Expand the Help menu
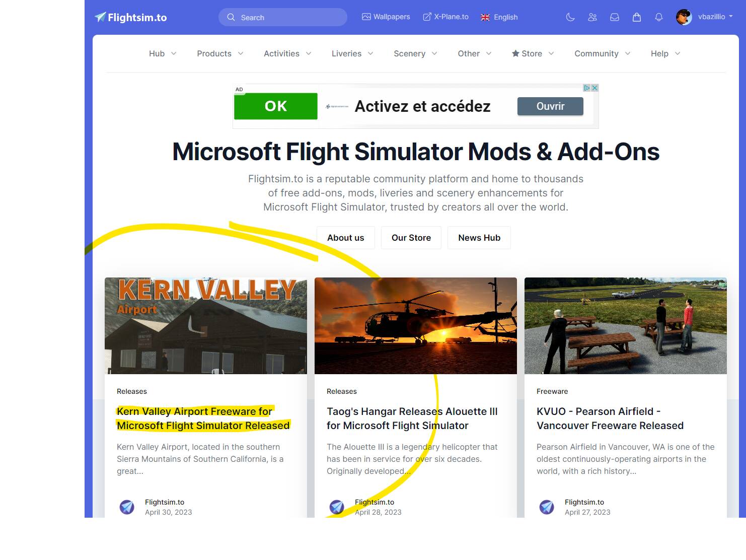Viewport: 746px width, 560px height. [x=665, y=53]
